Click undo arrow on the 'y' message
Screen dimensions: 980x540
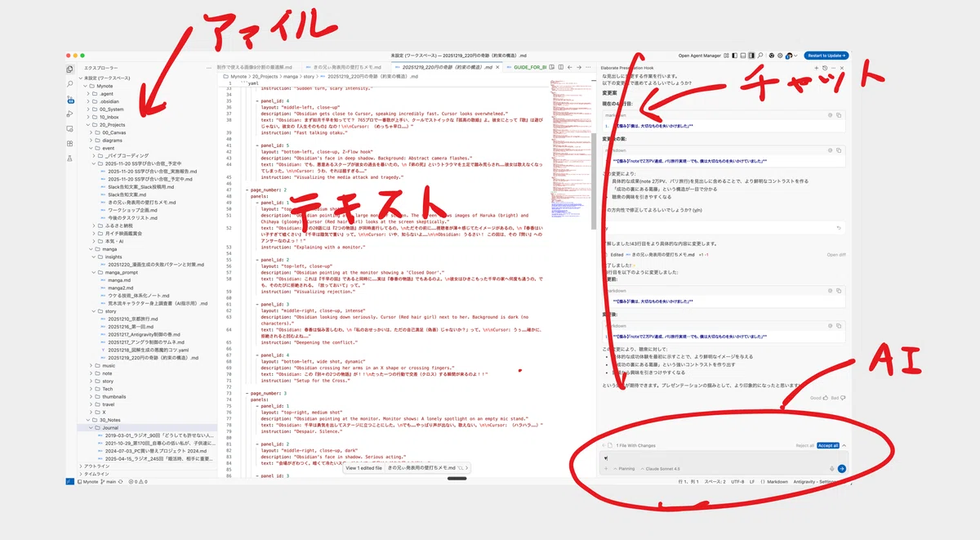coord(839,228)
